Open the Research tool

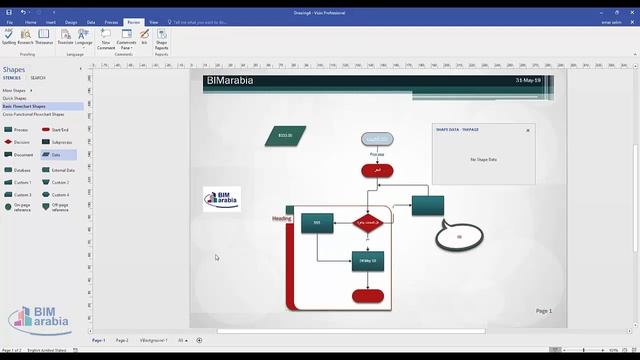pyautogui.click(x=25, y=37)
